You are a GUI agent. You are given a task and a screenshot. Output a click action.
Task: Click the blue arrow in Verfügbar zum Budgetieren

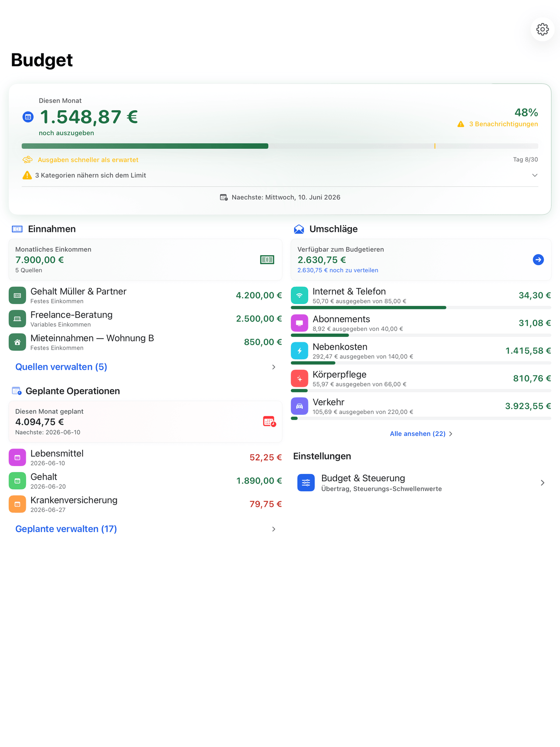pos(538,260)
